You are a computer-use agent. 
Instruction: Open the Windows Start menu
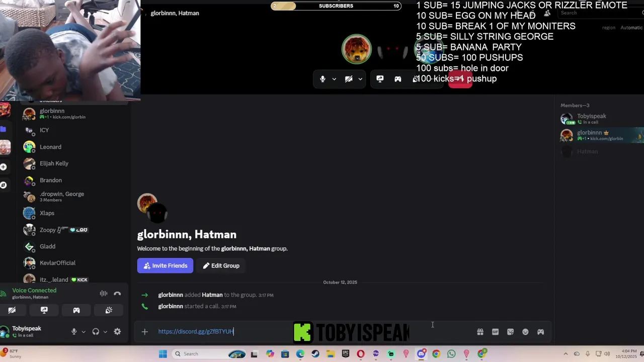[x=163, y=354]
